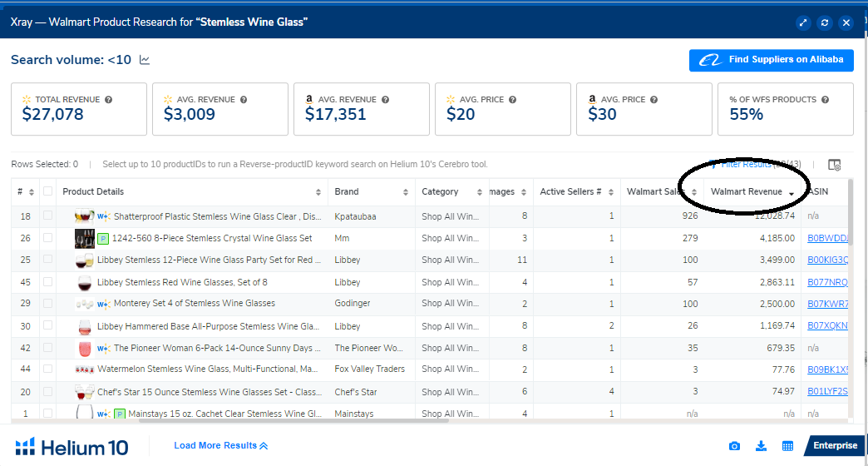868x466 pixels.
Task: Toggle the select-all rows checkbox in the header
Action: point(47,191)
